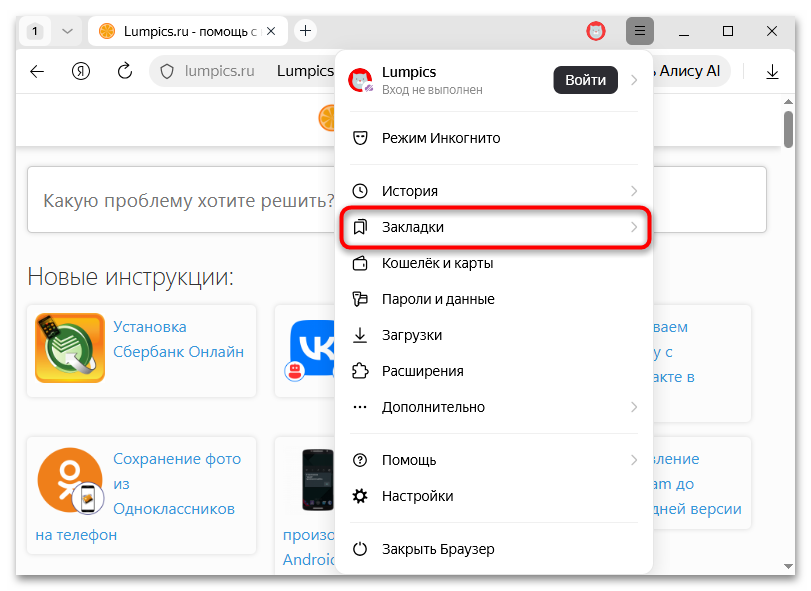This screenshot has height=591, width=811.
Task: Click the Sberbank Online thumbnail image
Action: 70,348
